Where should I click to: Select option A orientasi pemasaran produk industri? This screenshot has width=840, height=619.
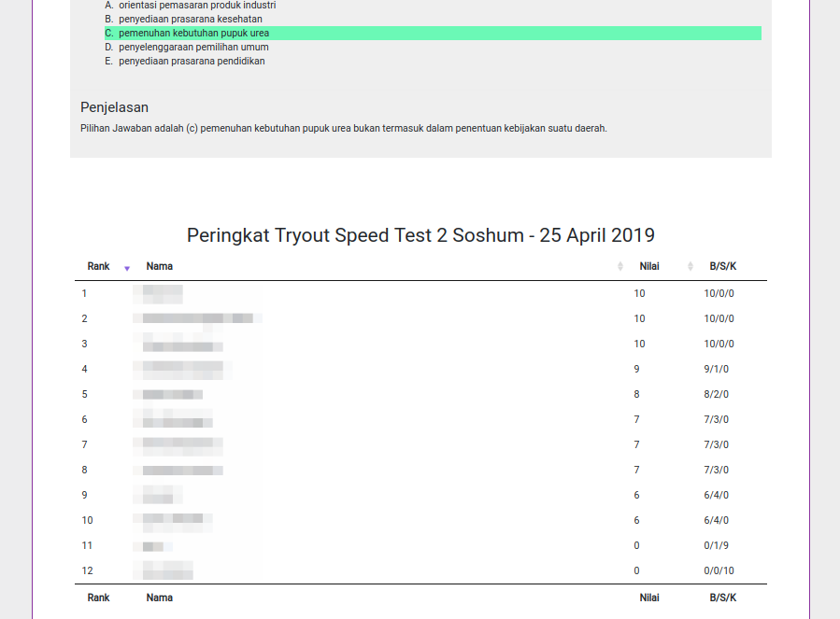(x=196, y=5)
